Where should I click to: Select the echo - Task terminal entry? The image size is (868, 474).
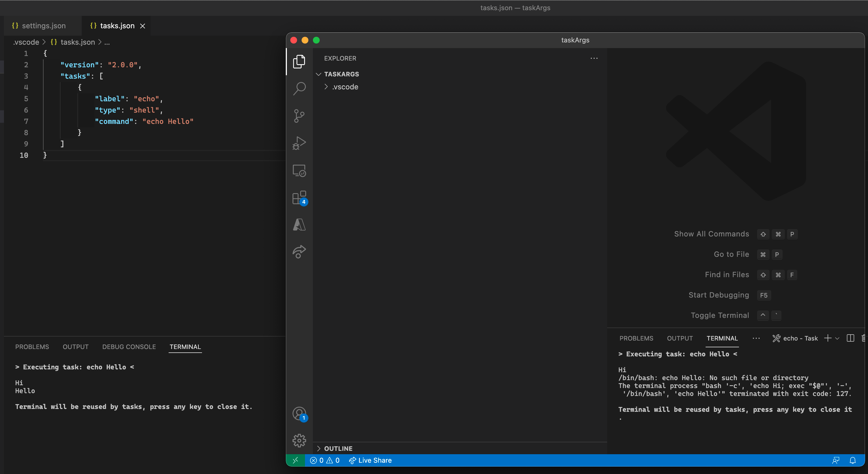coord(800,338)
